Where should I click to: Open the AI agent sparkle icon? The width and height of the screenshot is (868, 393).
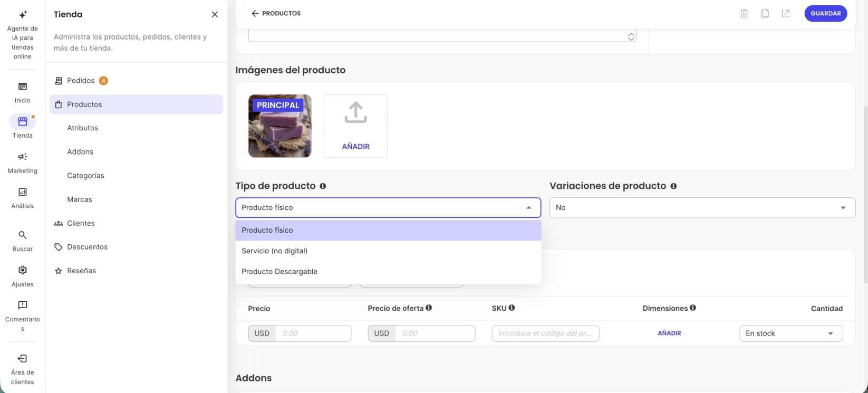(x=23, y=15)
